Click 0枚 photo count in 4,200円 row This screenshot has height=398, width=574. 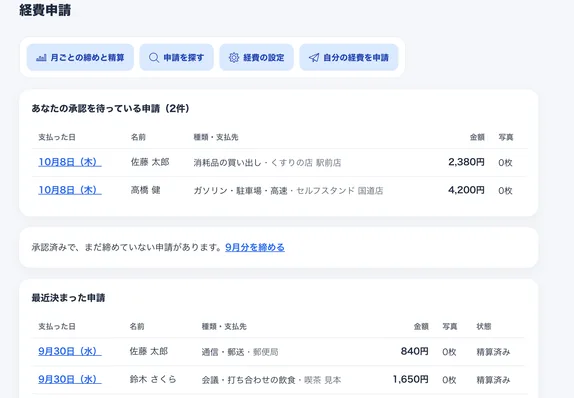click(x=505, y=190)
